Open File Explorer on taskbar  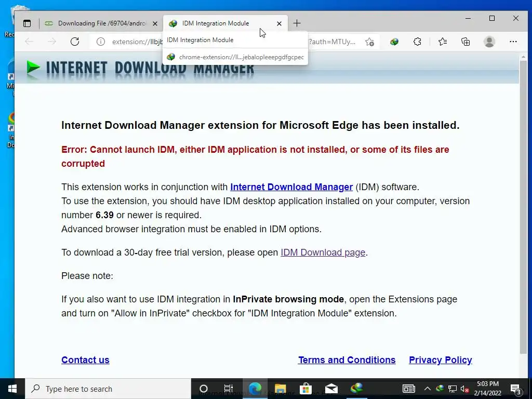point(280,389)
